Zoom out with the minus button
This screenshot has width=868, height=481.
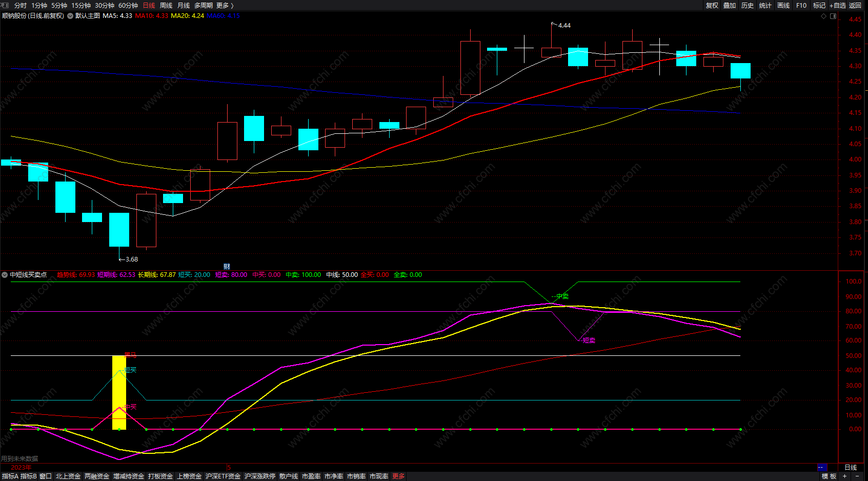tap(857, 476)
